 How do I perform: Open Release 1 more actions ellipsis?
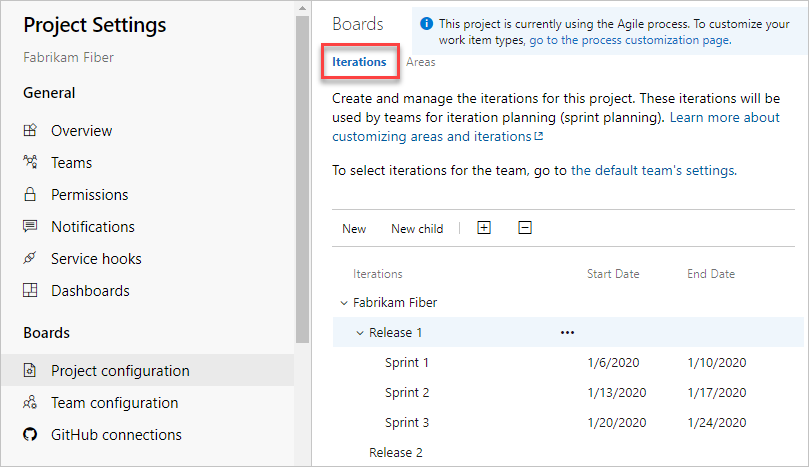pos(568,333)
